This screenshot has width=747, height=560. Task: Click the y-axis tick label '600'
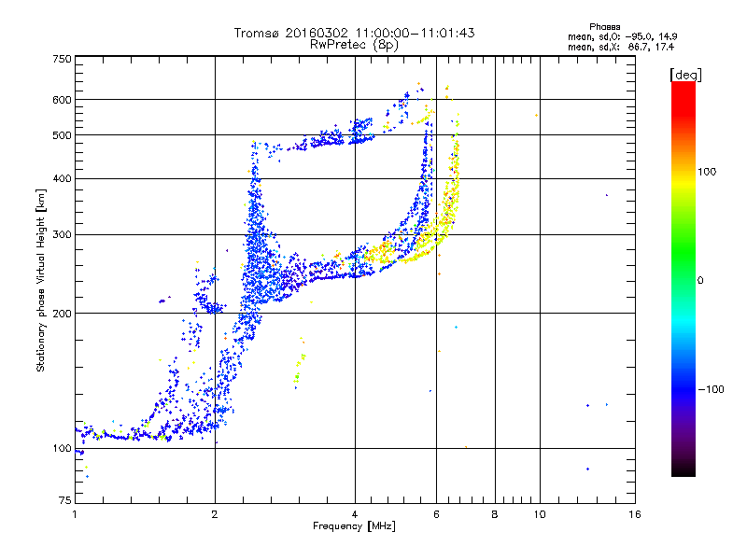tap(63, 100)
